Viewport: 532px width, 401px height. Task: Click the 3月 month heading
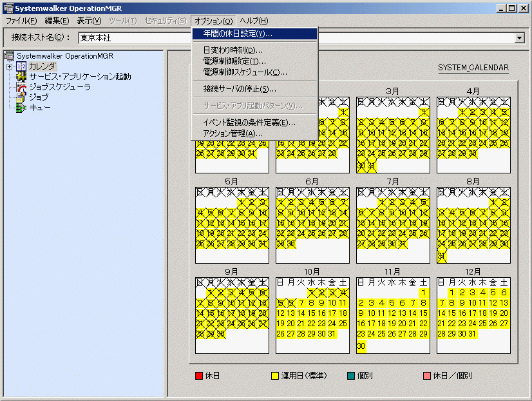392,92
